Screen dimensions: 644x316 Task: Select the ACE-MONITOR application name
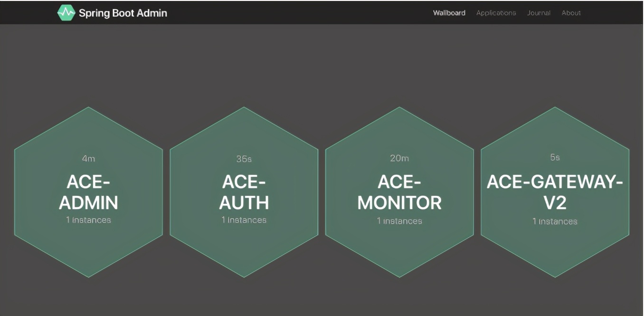pyautogui.click(x=399, y=192)
